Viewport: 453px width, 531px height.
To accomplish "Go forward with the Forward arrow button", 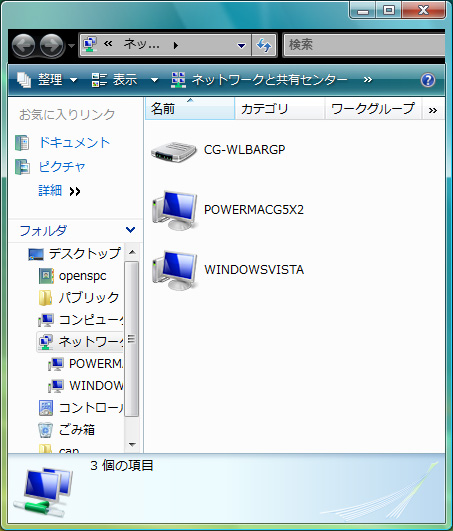I will (51, 45).
